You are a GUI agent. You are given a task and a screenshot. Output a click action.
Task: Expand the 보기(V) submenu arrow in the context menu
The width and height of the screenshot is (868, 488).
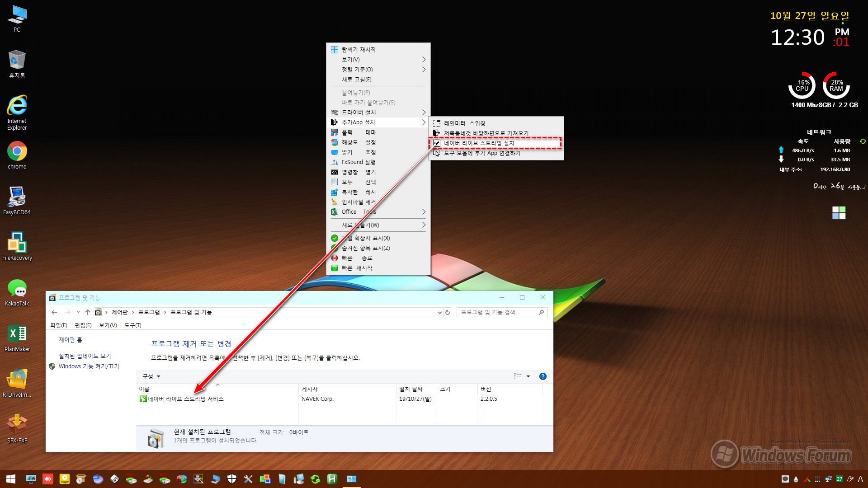(424, 60)
